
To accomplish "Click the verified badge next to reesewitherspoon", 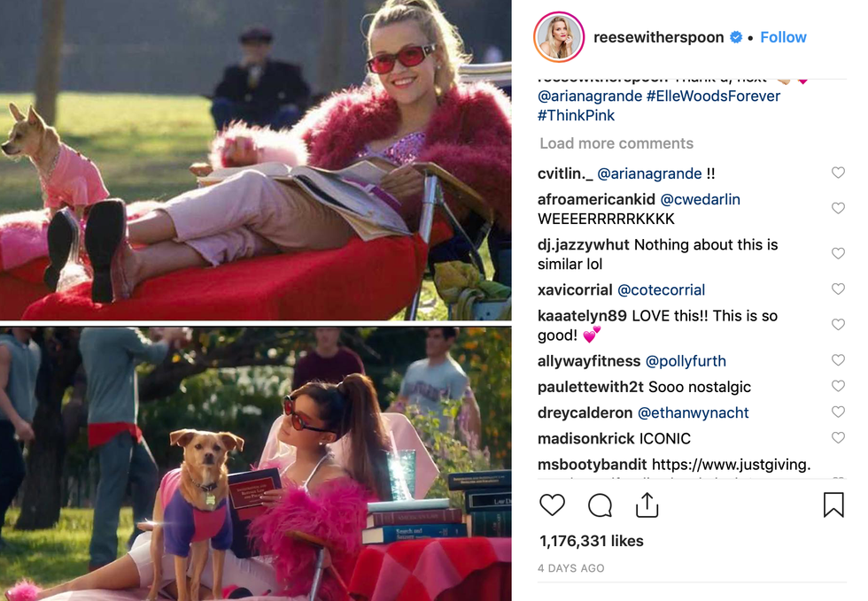I will pyautogui.click(x=736, y=37).
